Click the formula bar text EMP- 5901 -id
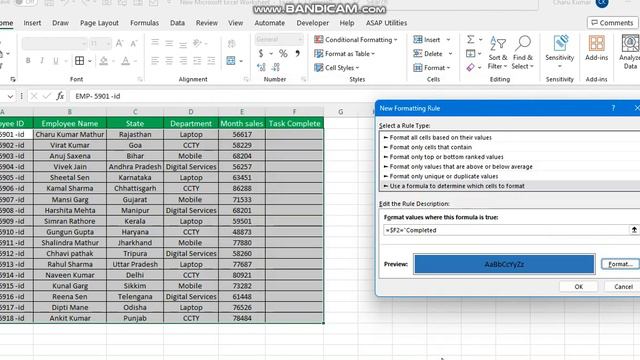 (x=98, y=96)
